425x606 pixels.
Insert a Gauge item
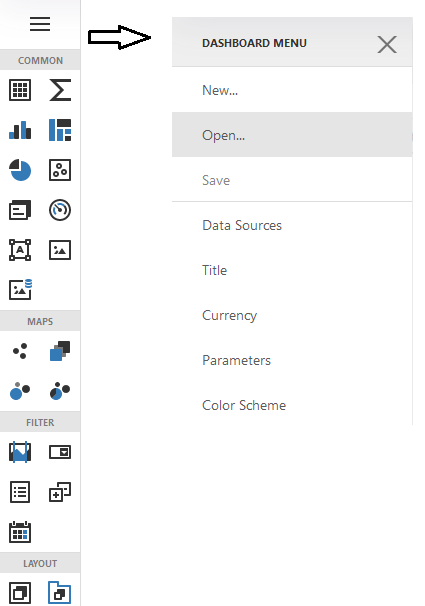(60, 210)
